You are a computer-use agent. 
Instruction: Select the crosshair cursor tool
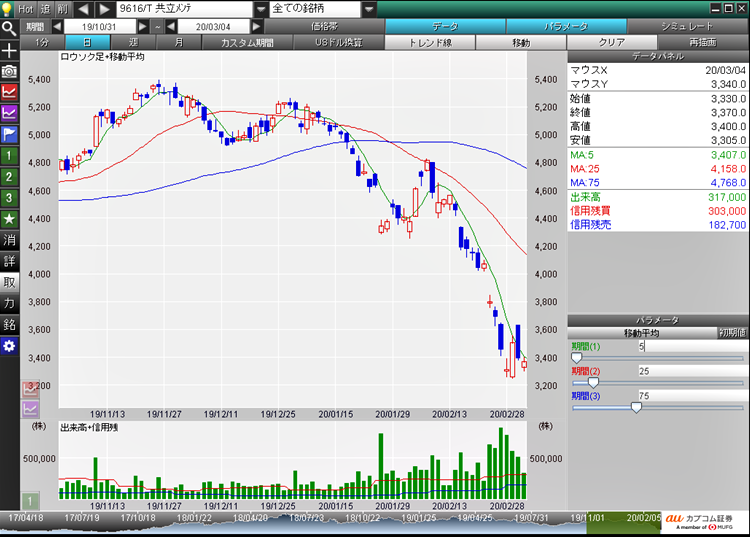click(x=9, y=49)
